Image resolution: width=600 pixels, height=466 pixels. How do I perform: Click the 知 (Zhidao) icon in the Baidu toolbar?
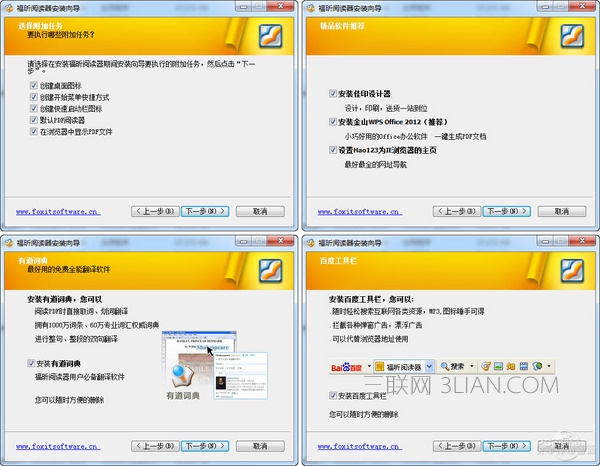tap(511, 367)
